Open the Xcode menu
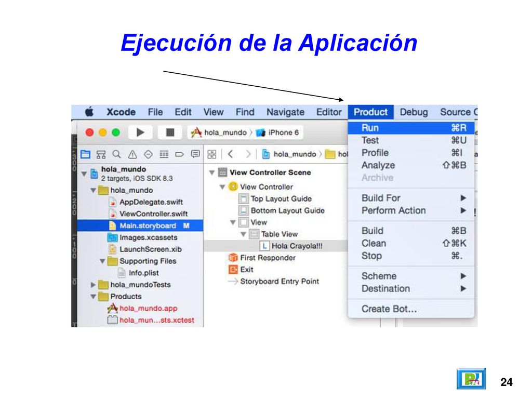 coord(121,112)
